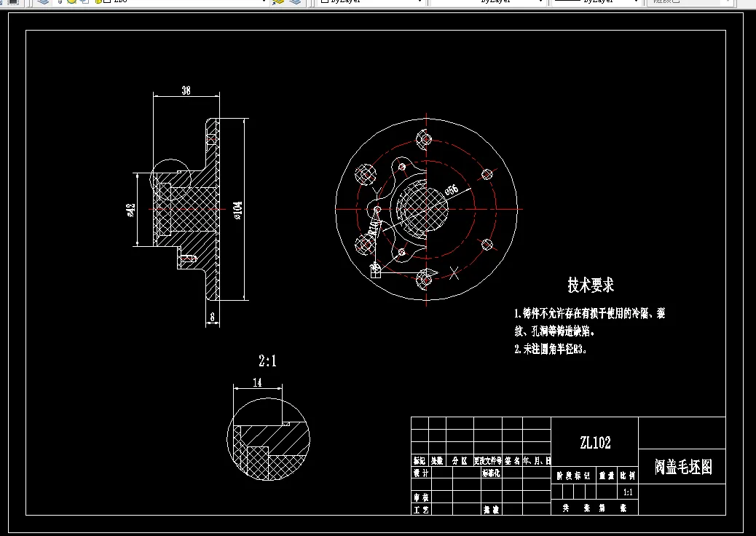
Task: Click the 设计 title block cell
Action: 420,473
